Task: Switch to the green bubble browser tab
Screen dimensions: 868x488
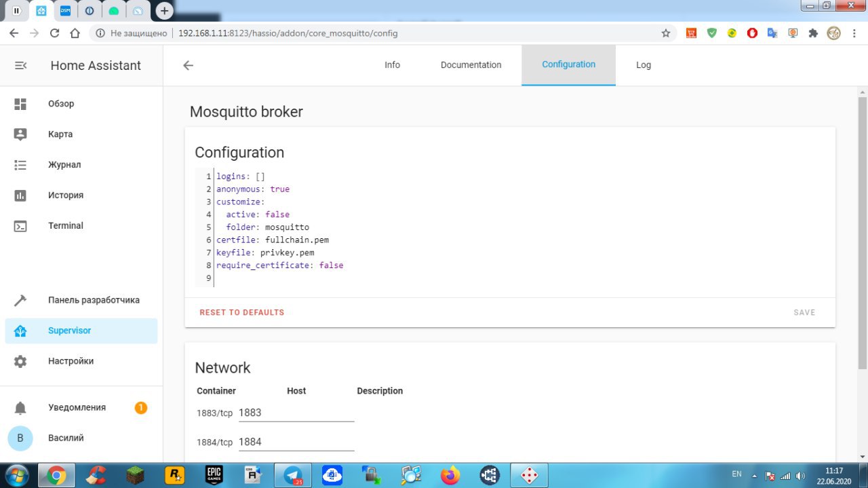Action: pos(113,11)
